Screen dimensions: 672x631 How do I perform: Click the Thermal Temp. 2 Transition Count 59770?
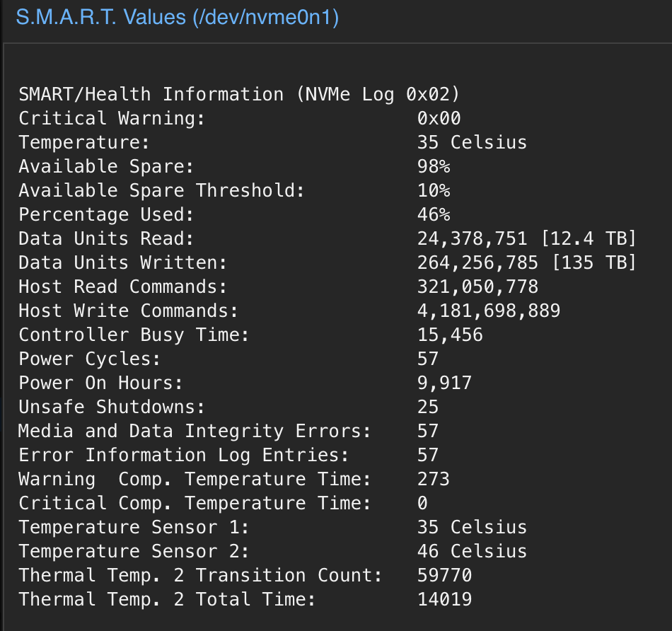click(x=444, y=575)
